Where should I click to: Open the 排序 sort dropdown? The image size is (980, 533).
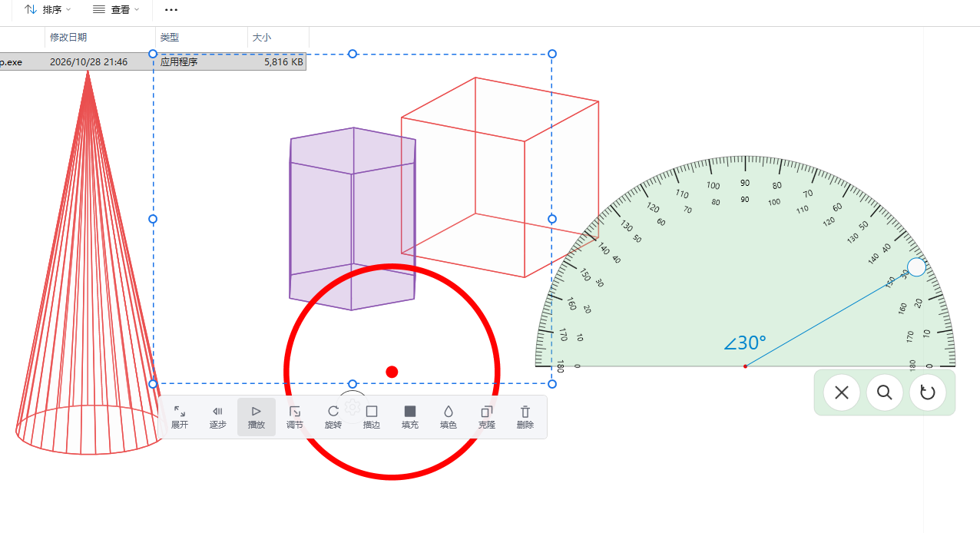coord(48,9)
